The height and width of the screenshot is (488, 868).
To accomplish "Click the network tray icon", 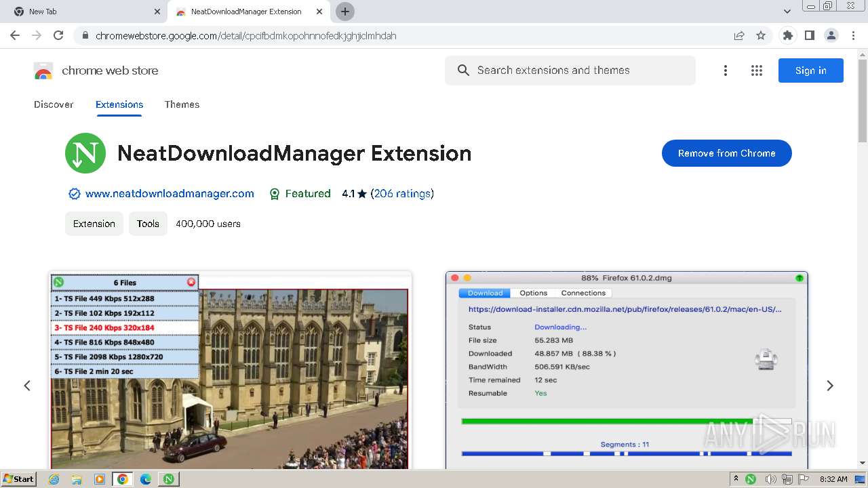I will (x=787, y=479).
